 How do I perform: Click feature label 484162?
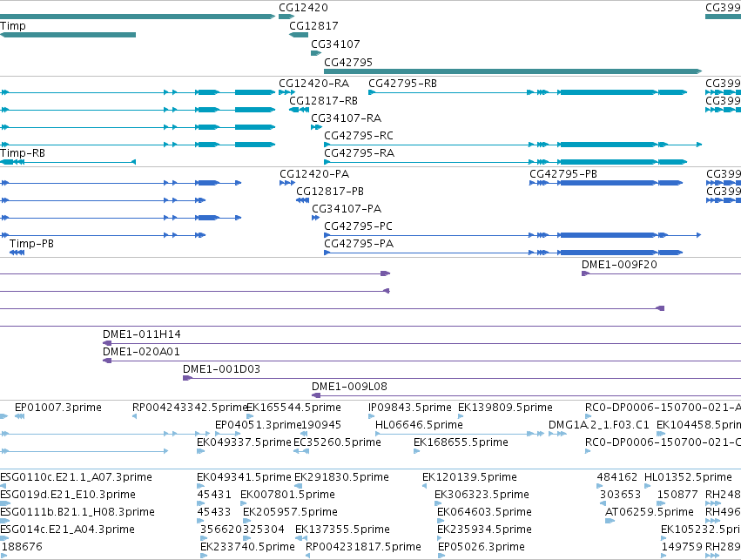tap(617, 477)
